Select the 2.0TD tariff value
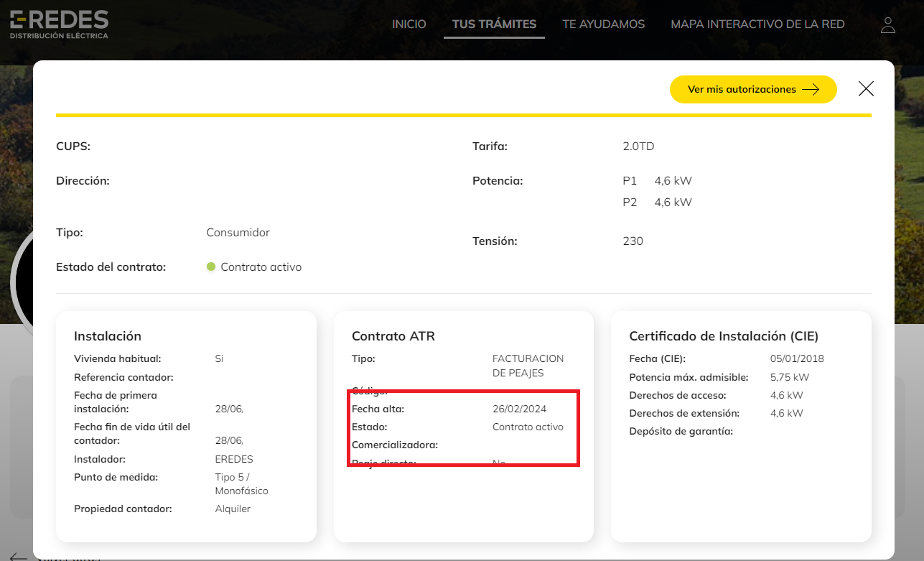Image resolution: width=924 pixels, height=561 pixels. click(x=638, y=147)
